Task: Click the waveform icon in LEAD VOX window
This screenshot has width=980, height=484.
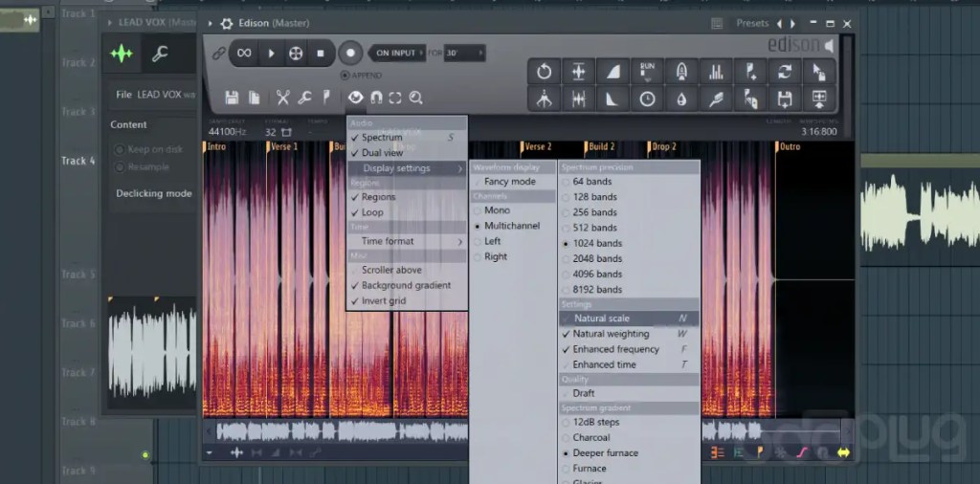Action: [122, 54]
